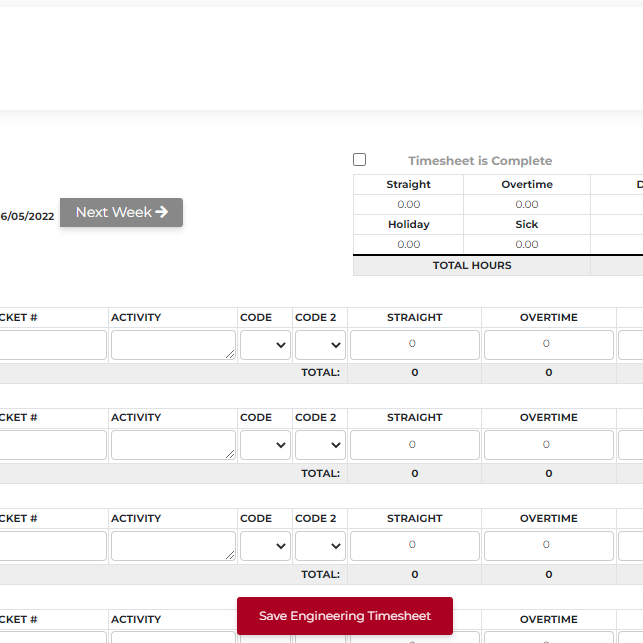Click the third row ACTIVITY text area
This screenshot has width=643, height=643.
click(173, 546)
